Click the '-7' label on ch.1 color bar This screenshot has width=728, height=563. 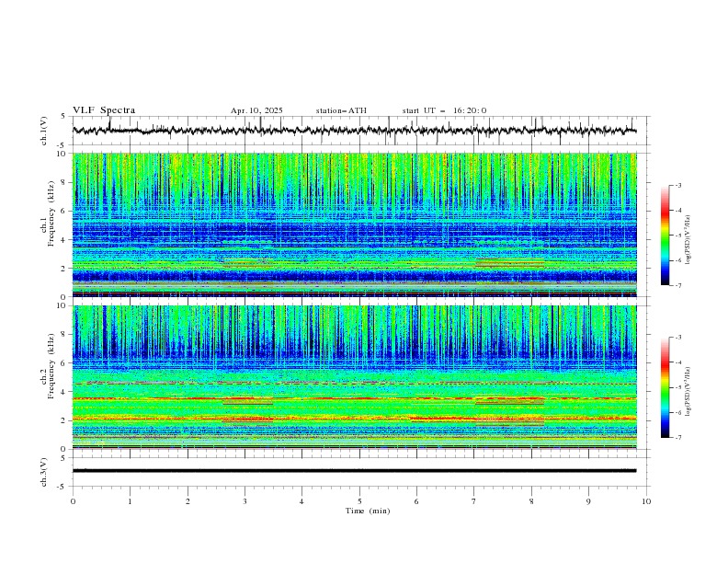coord(677,285)
